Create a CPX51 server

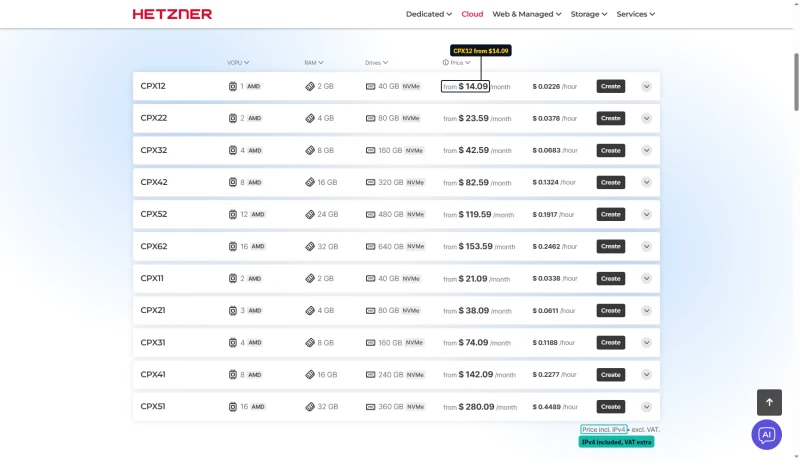611,406
